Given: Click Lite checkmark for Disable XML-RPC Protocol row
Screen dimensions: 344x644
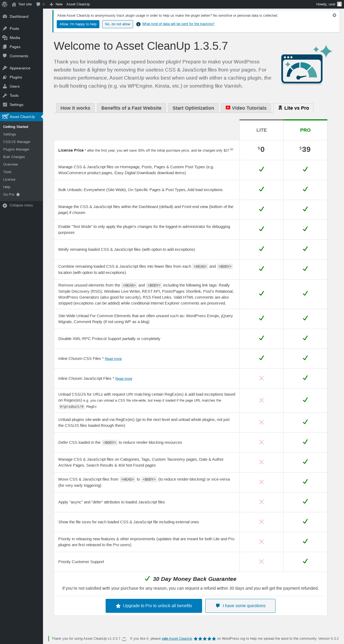Looking at the screenshot, I should 261,338.
